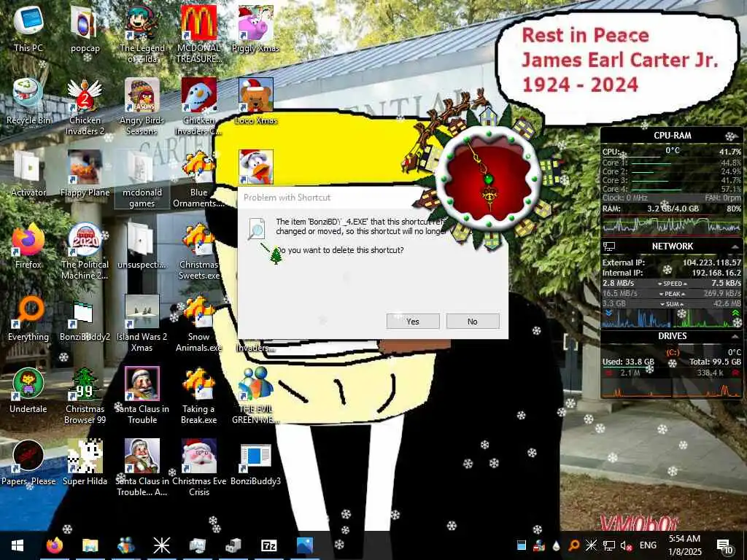
Task: Select the Recycle Bin icon
Action: [28, 101]
